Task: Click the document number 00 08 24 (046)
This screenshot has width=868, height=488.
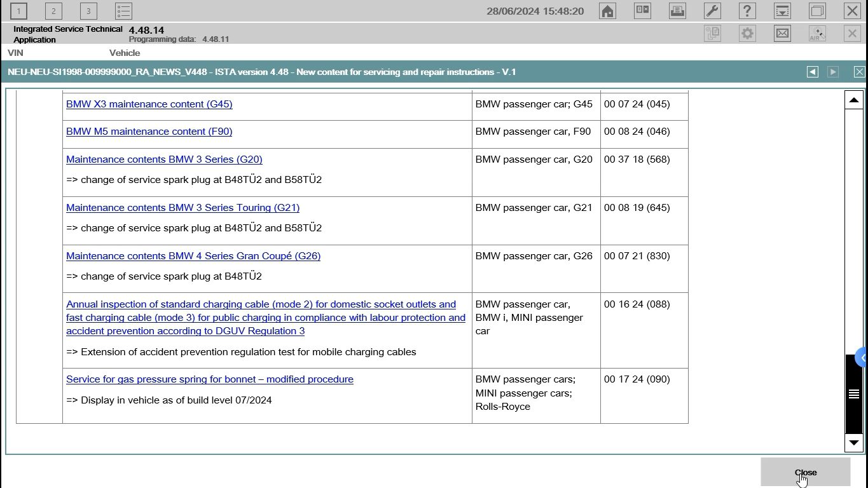Action: pyautogui.click(x=637, y=132)
